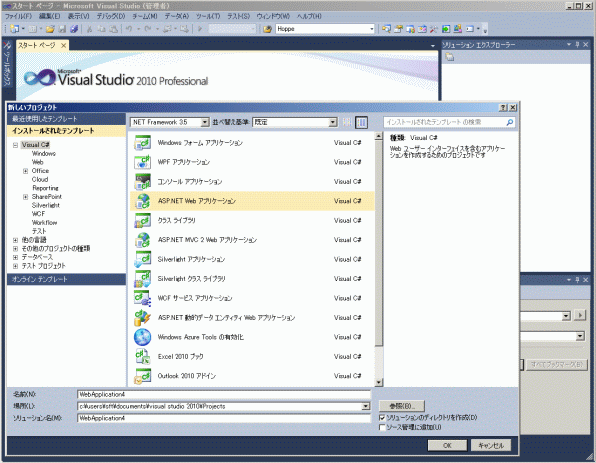The width and height of the screenshot is (596, 463).
Task: Open the デバッグ(D) menu
Action: click(x=111, y=16)
